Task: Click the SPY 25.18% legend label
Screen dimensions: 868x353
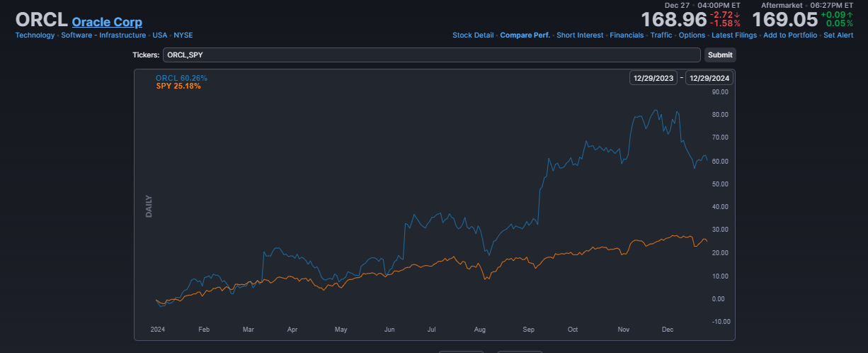Action: 178,86
